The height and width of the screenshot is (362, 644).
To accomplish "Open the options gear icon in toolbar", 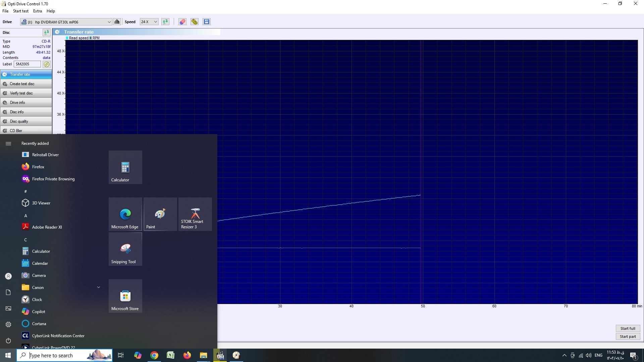I will [x=194, y=22].
